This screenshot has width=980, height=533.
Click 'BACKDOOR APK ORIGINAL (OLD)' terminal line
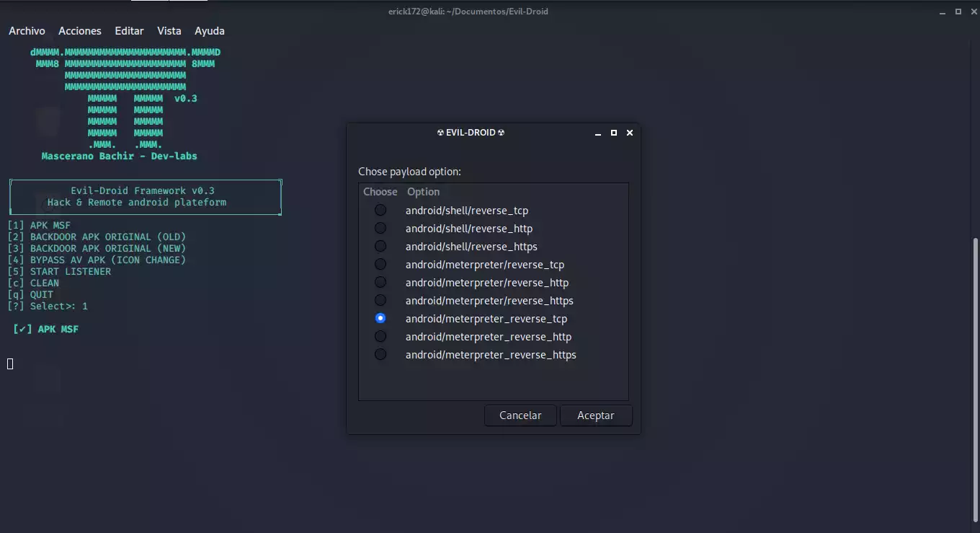(108, 237)
